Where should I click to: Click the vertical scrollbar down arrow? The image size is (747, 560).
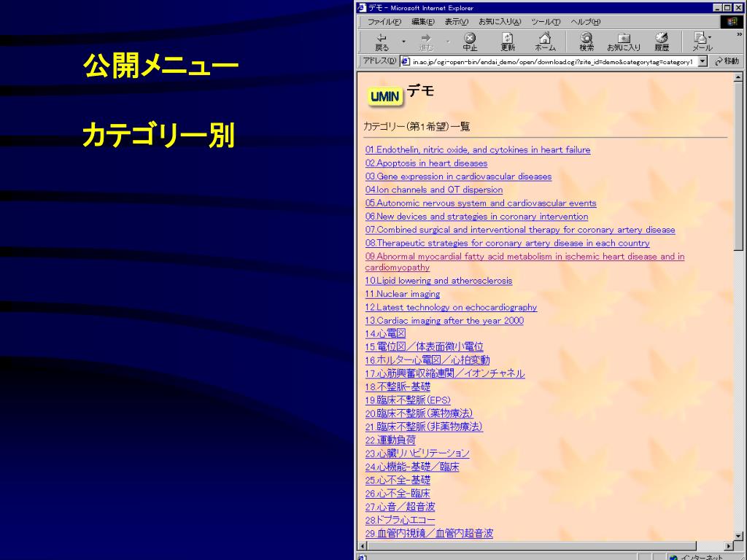[x=738, y=536]
